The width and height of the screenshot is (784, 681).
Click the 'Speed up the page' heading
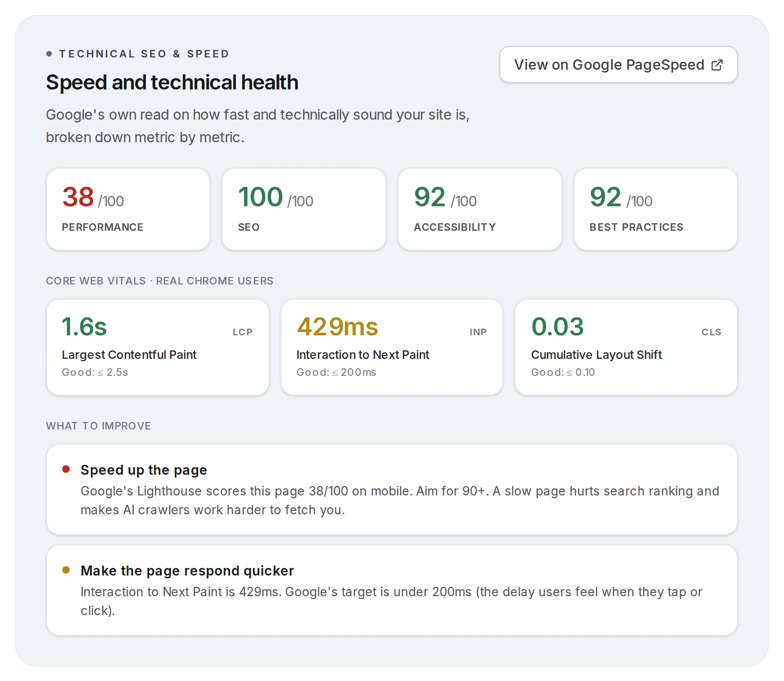[x=144, y=470]
